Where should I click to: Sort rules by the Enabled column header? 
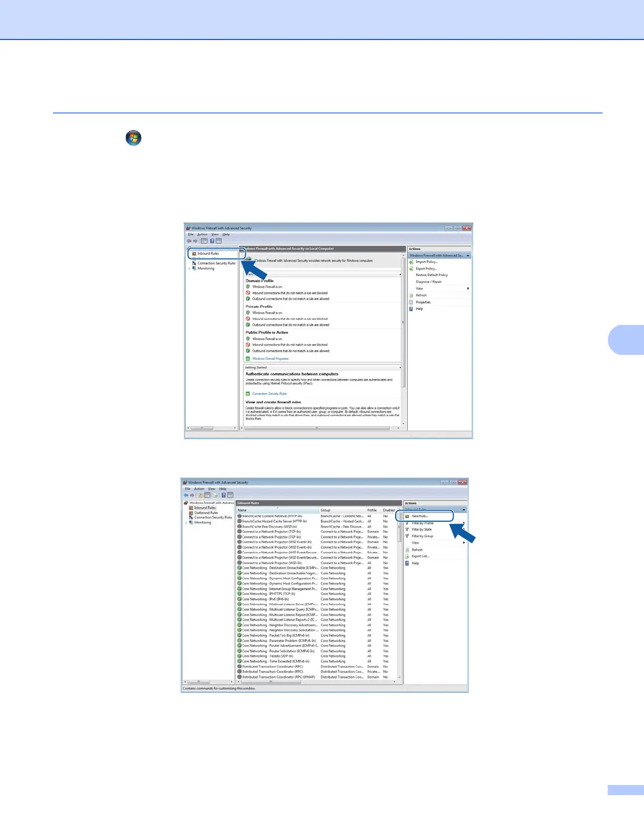click(x=389, y=510)
